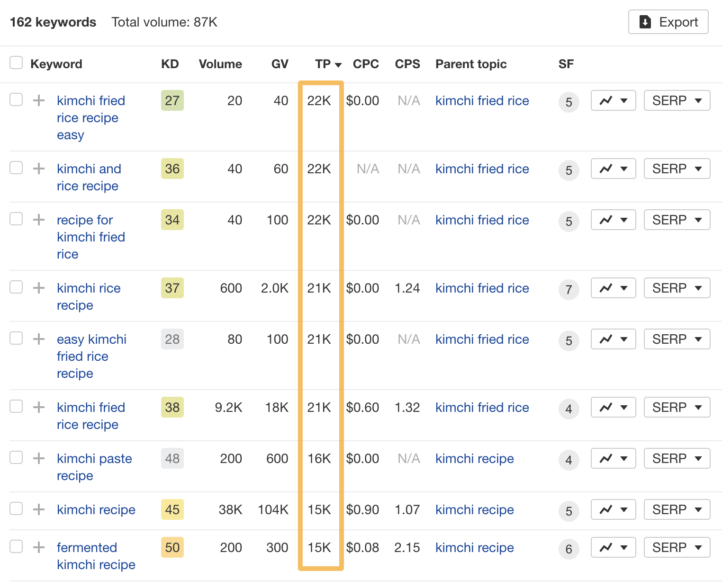The image size is (722, 588).
Task: Click the Export download icon
Action: (x=645, y=22)
